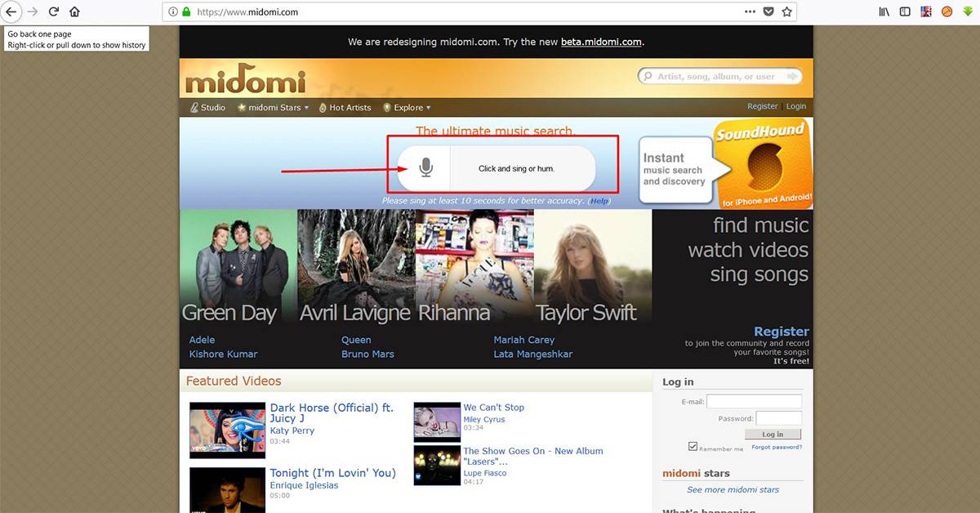Screen dimensions: 980x513
Task: Open We Can't Stop video thumbnail
Action: 437,422
